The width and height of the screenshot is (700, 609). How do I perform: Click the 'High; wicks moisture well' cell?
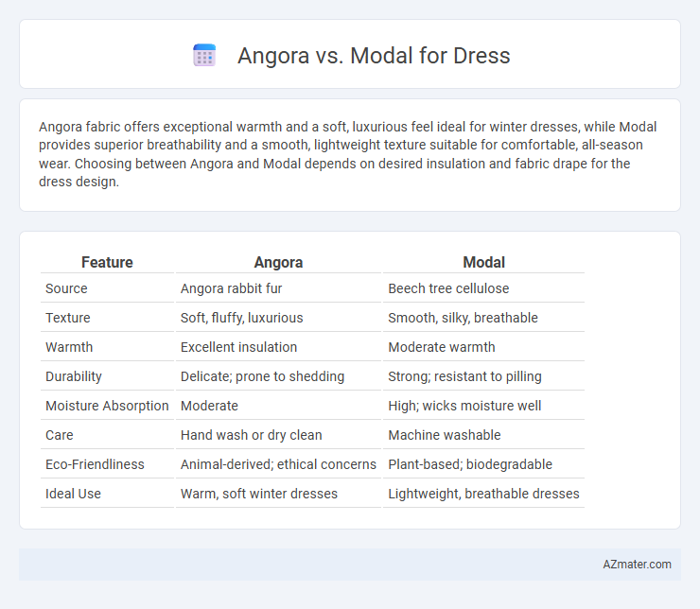(x=464, y=406)
